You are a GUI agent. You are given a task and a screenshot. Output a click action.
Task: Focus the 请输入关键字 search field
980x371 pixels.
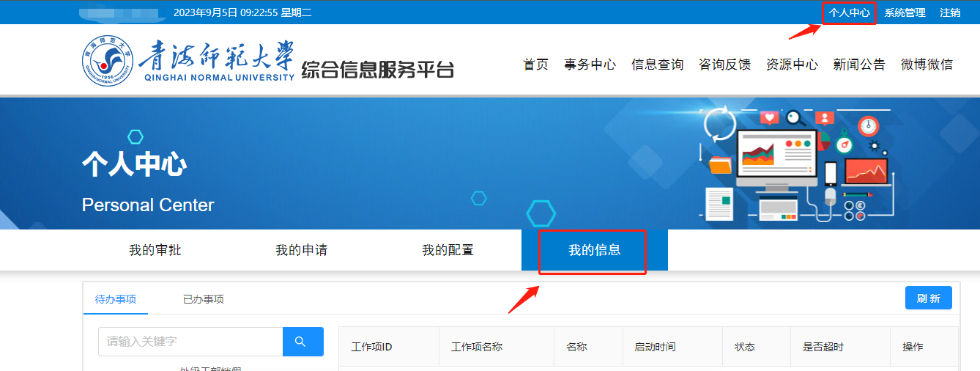190,342
